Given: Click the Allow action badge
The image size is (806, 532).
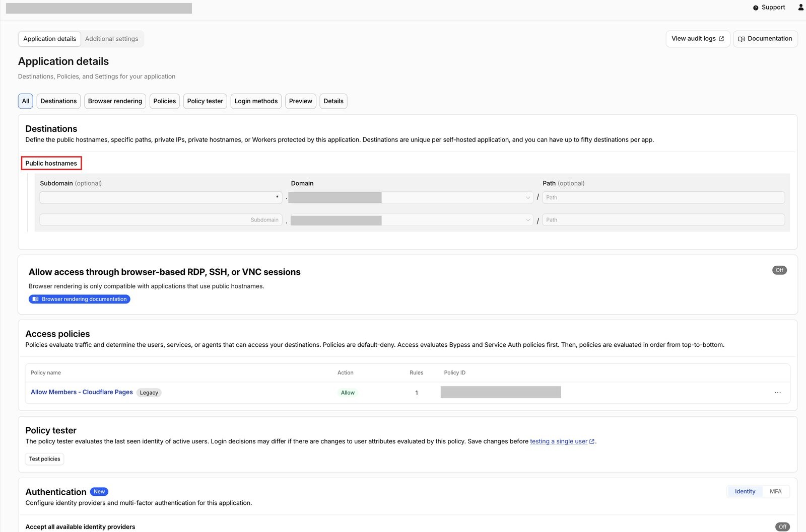Looking at the screenshot, I should pos(348,393).
